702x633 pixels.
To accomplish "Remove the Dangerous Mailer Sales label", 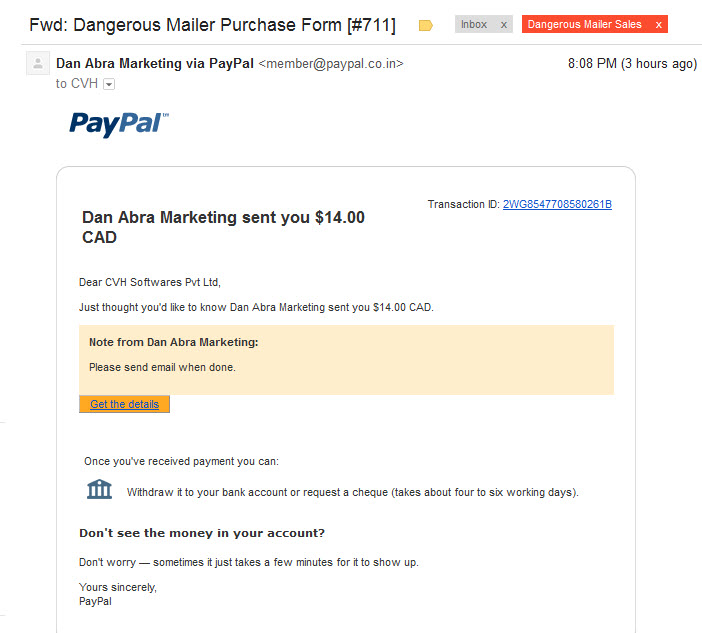I will 659,25.
